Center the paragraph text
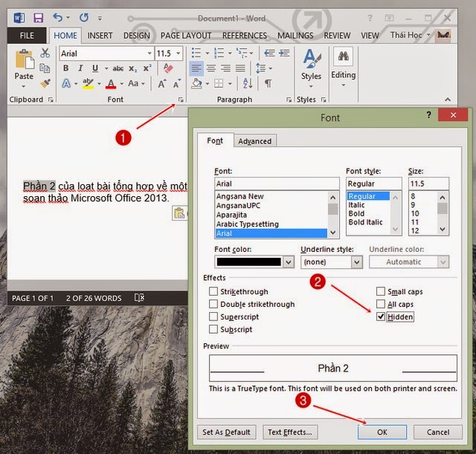476x454 pixels. click(x=211, y=68)
